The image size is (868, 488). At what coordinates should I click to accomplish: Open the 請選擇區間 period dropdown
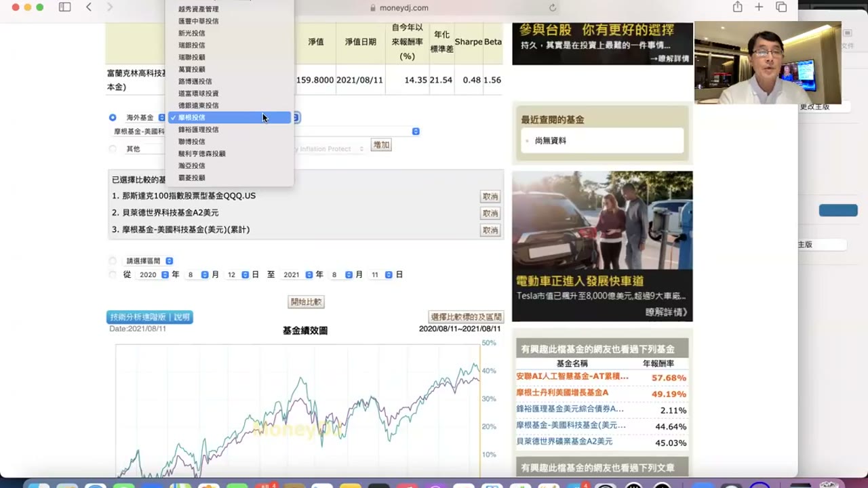click(x=149, y=261)
